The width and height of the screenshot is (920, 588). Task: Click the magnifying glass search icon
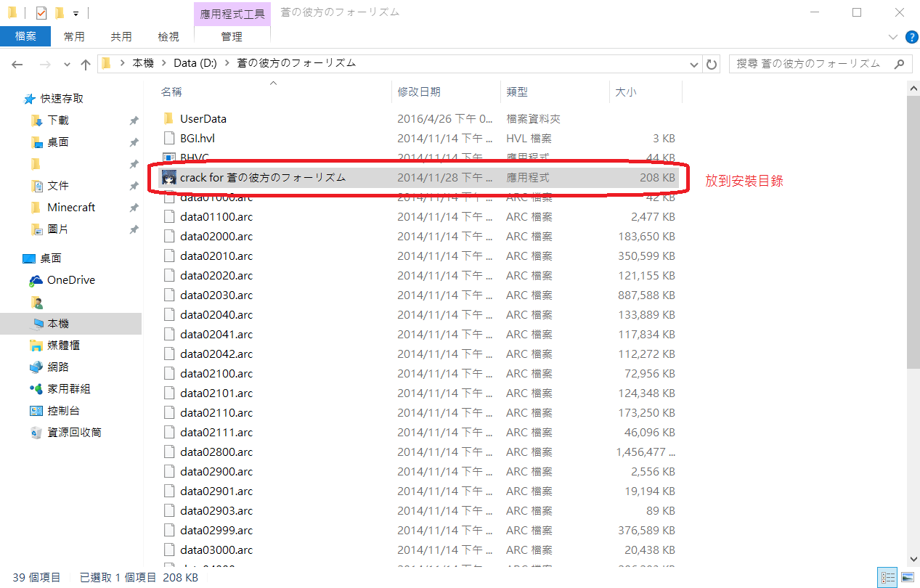[x=900, y=64]
